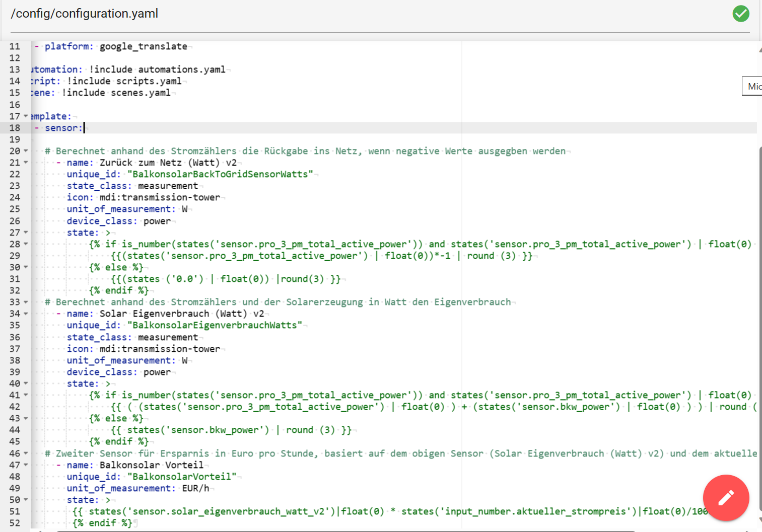
Task: Click the comment on line 20 about Stromzählers Rückgabe
Action: [305, 151]
